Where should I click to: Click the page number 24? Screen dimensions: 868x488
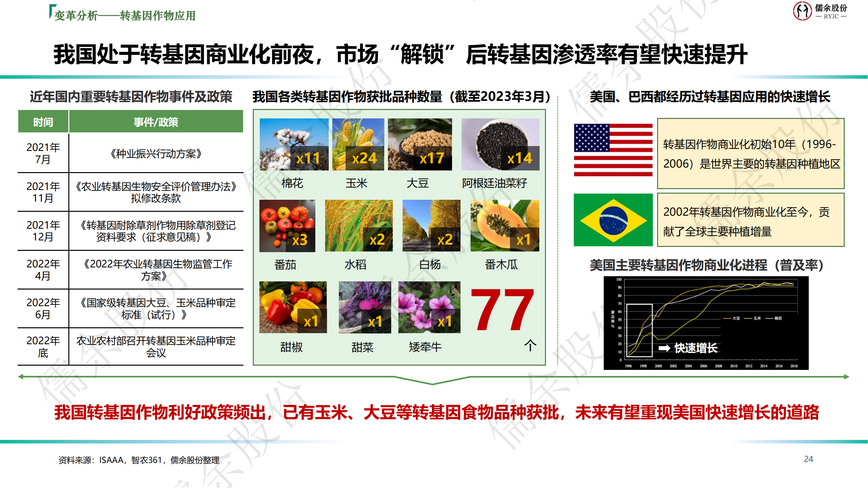click(x=808, y=459)
